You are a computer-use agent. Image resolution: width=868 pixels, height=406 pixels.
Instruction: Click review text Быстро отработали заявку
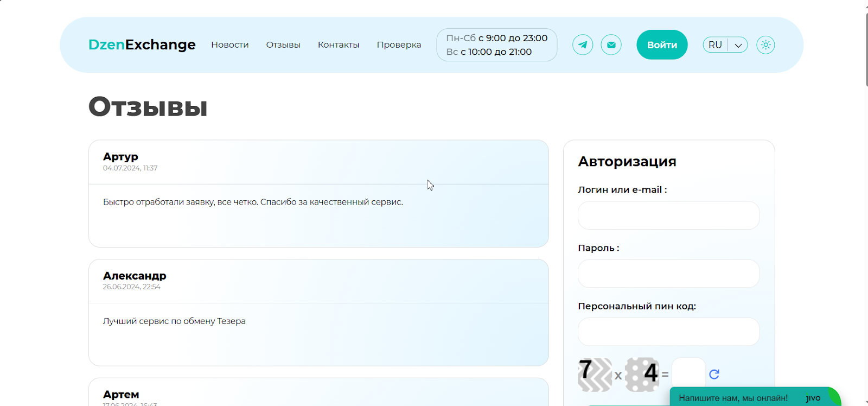[253, 202]
